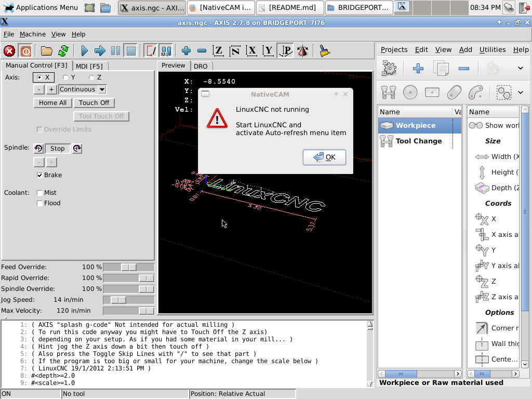
Task: Click G-code pane vertical scrollbar
Action: tap(370, 353)
